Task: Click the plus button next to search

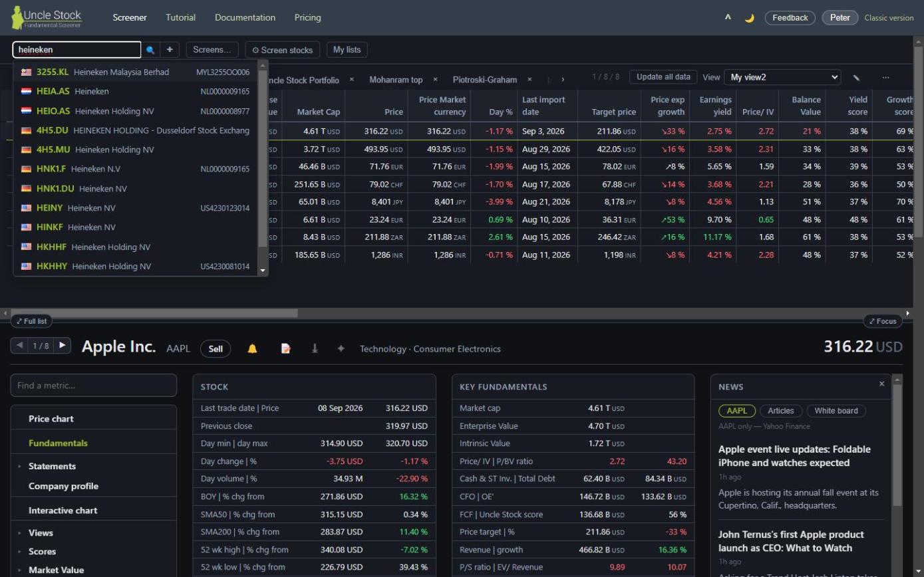Action: (x=170, y=50)
